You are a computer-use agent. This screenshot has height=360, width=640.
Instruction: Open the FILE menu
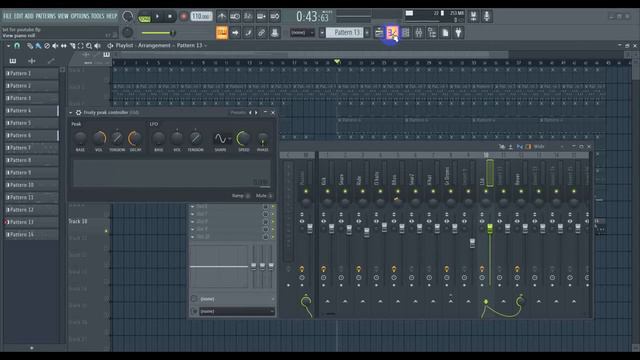click(x=7, y=16)
